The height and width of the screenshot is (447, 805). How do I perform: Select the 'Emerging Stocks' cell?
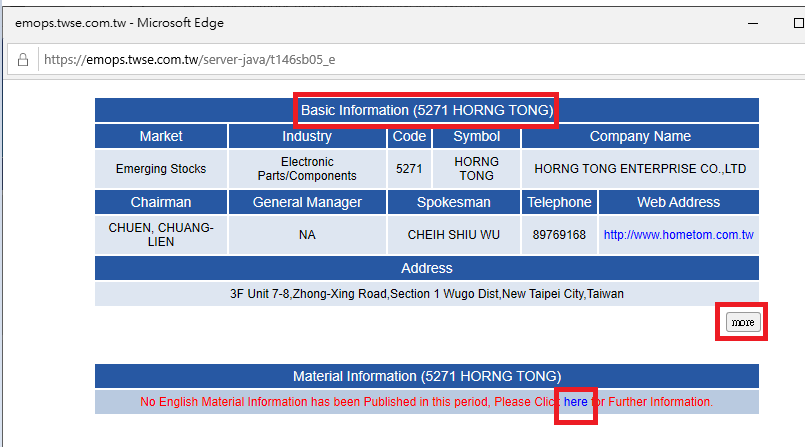point(161,169)
